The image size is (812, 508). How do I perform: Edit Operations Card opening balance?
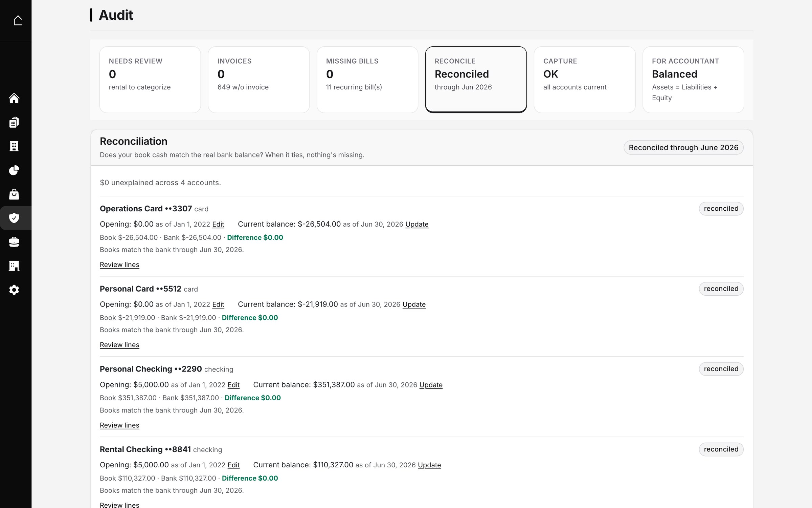click(218, 224)
